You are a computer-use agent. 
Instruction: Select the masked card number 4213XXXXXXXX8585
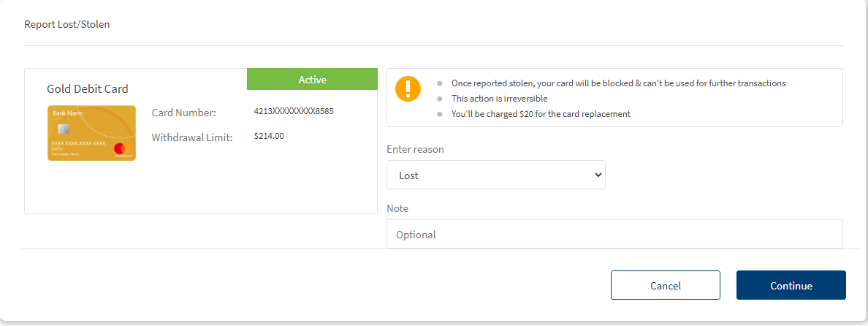[x=294, y=112]
